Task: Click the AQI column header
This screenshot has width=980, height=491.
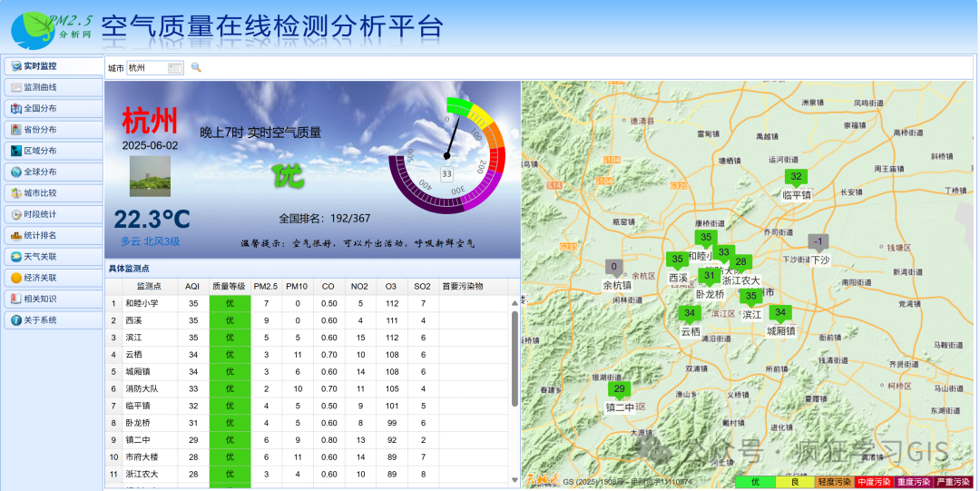Action: tap(192, 287)
